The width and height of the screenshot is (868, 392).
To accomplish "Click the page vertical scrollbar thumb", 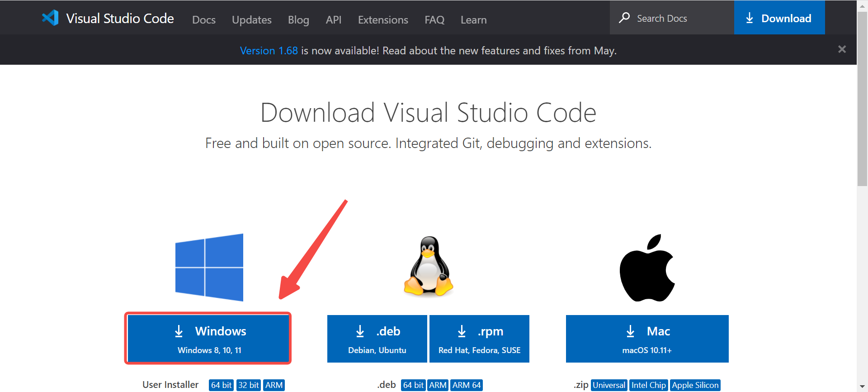I will tap(863, 99).
